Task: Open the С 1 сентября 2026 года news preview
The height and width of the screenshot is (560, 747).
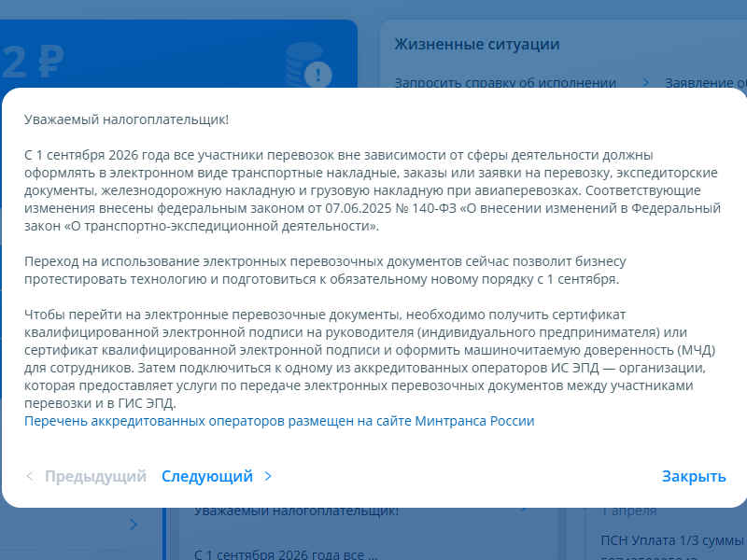Action: tap(285, 553)
